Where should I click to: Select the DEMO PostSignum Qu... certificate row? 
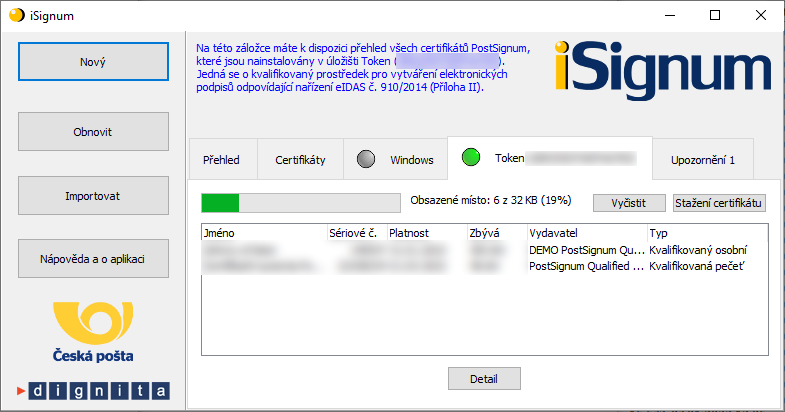pos(485,250)
